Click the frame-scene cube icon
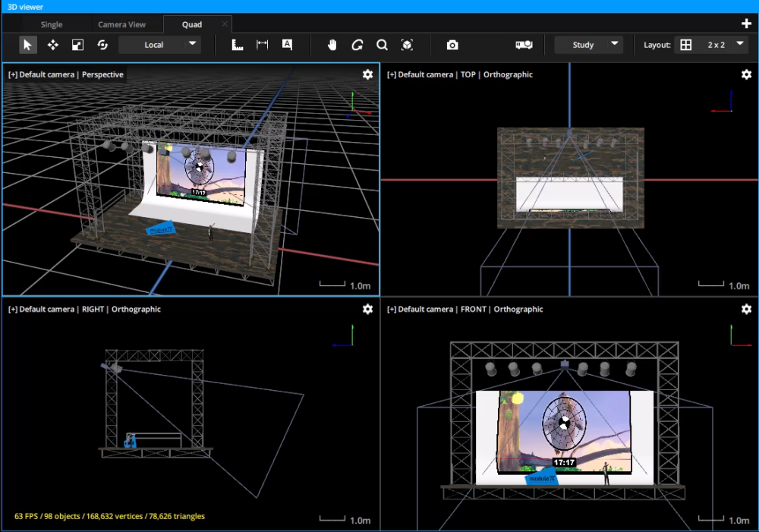The height and width of the screenshot is (532, 759). (x=408, y=44)
